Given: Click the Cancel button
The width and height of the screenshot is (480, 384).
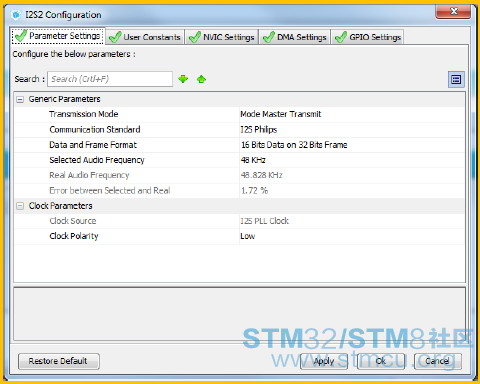Looking at the screenshot, I should (438, 361).
